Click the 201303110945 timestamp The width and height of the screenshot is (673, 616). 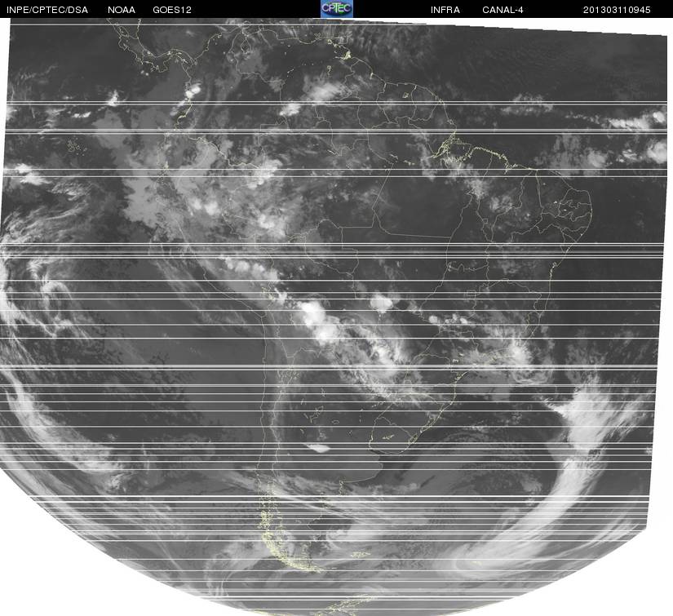[617, 10]
